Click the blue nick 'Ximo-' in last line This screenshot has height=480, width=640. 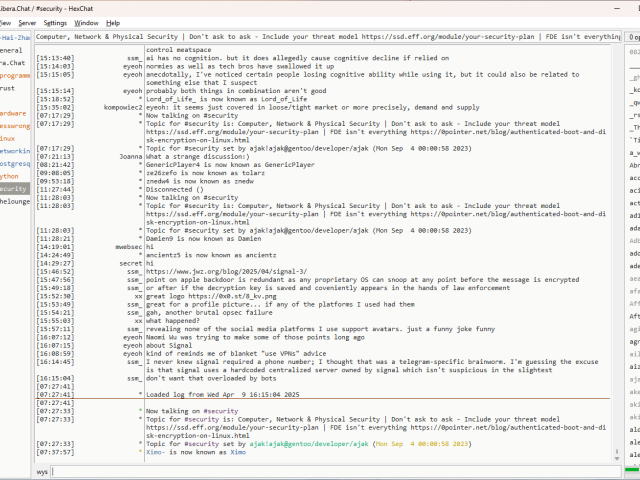click(x=156, y=452)
